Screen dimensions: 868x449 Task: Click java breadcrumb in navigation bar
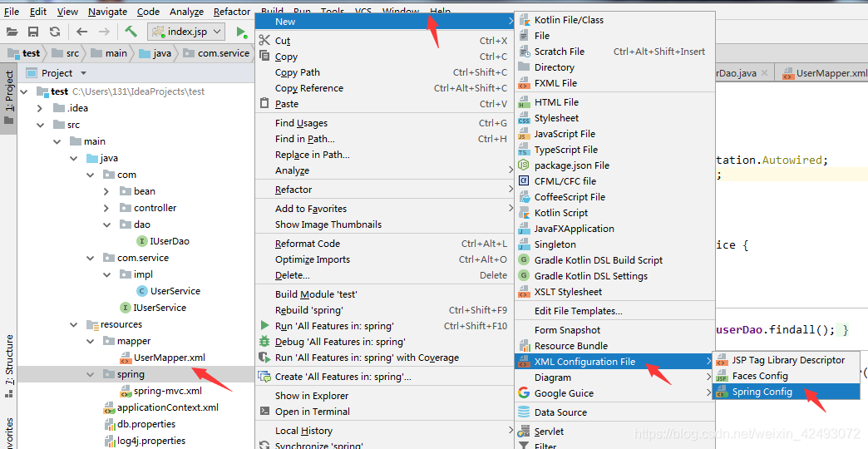point(155,53)
